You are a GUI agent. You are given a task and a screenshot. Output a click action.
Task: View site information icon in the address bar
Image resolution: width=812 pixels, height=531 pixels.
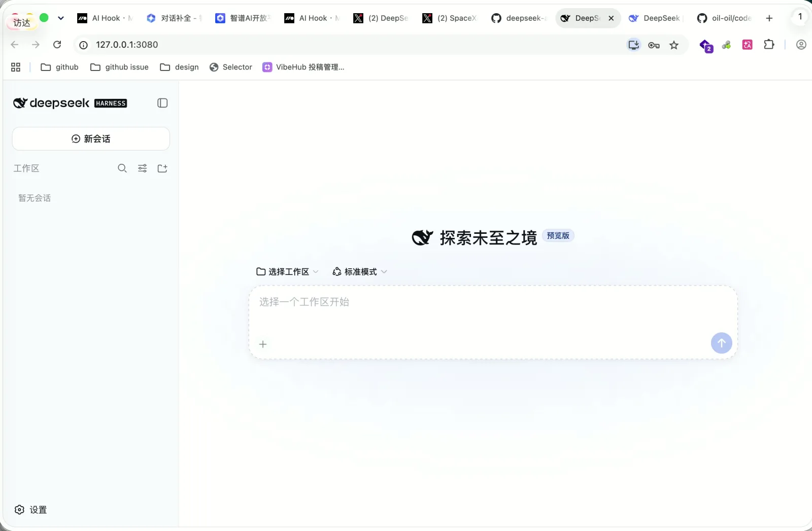click(x=84, y=45)
